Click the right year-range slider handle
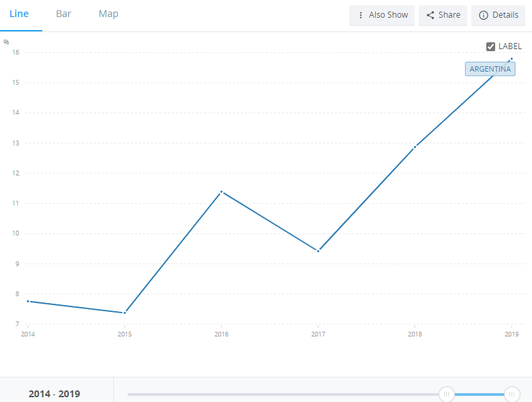 [x=512, y=394]
